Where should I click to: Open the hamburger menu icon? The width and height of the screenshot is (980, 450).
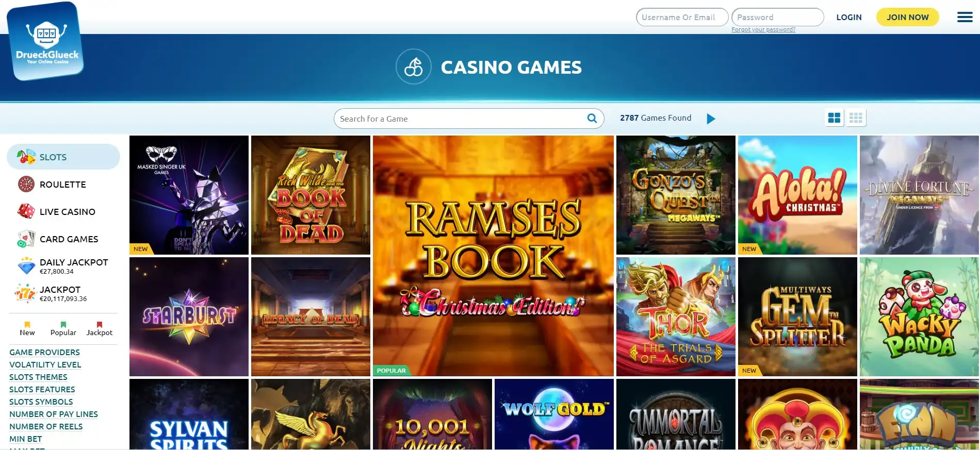coord(965,17)
